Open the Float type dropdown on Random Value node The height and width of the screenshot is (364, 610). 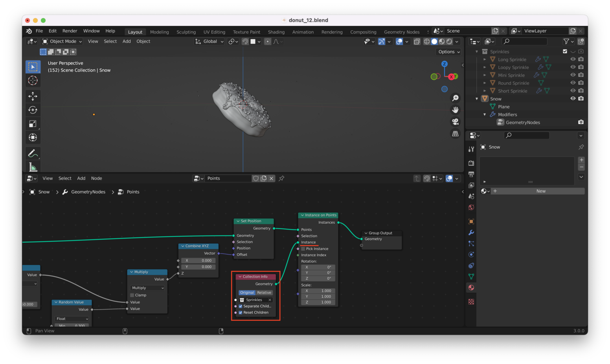72,319
